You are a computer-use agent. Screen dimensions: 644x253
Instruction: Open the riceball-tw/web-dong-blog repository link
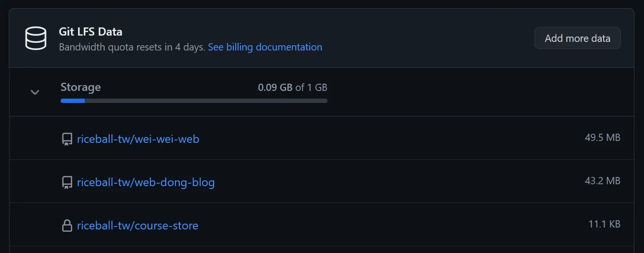[146, 183]
